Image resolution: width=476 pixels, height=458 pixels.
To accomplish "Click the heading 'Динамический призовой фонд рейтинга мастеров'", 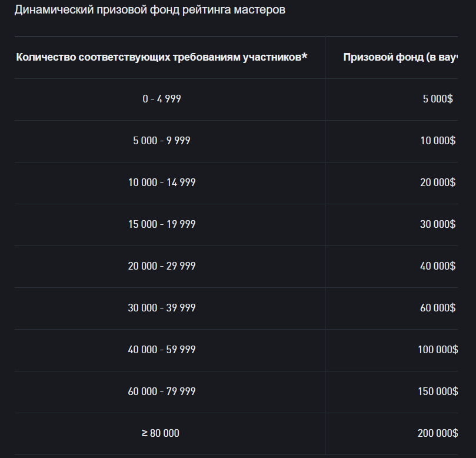I will click(149, 10).
